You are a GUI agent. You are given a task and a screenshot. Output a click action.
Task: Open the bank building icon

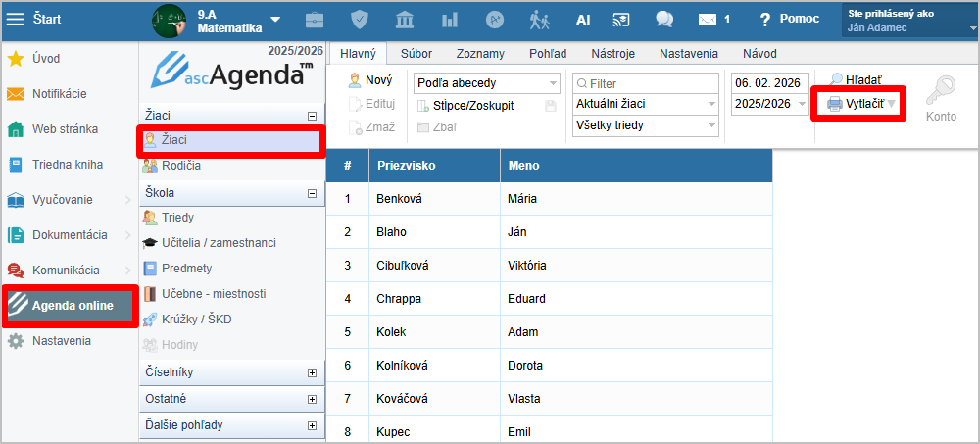pyautogui.click(x=404, y=20)
